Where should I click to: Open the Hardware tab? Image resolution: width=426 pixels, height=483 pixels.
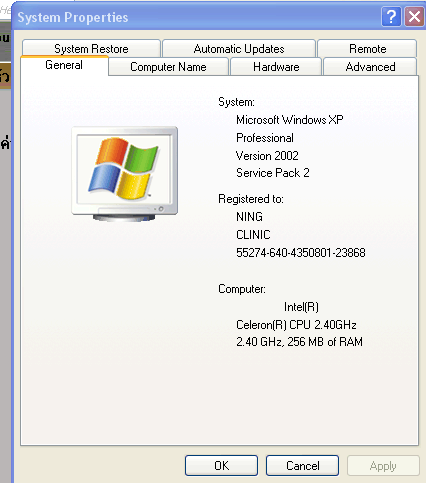pyautogui.click(x=276, y=67)
